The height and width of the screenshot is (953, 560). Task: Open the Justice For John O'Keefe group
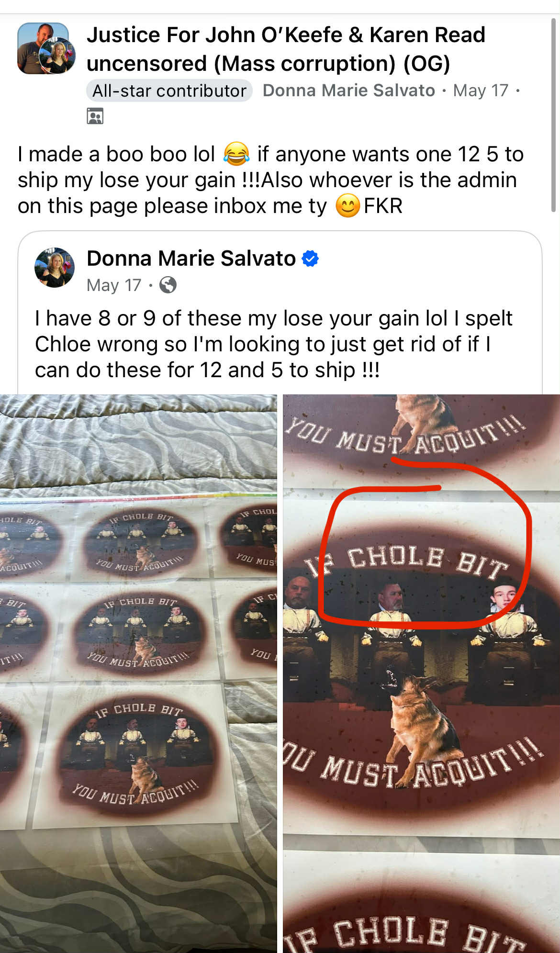click(286, 49)
